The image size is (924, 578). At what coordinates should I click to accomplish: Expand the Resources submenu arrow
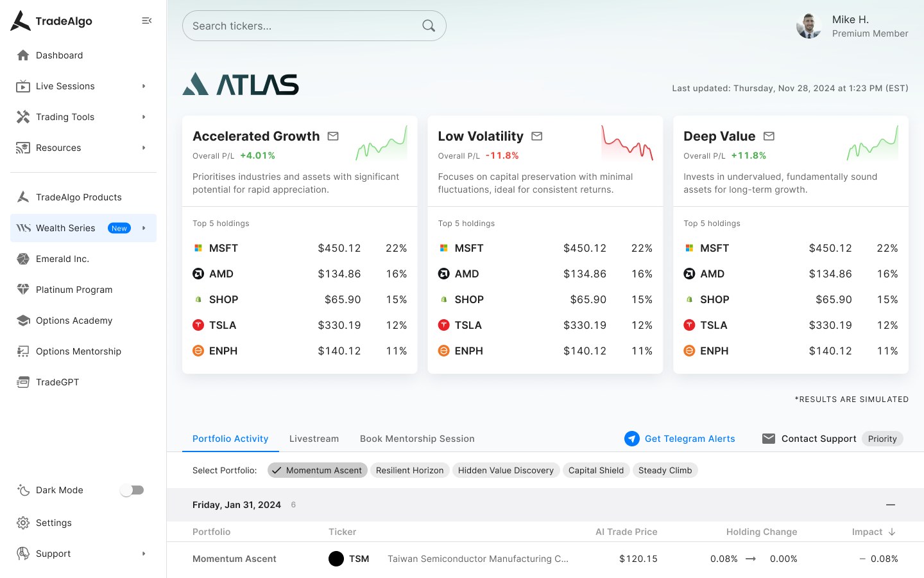pos(144,148)
